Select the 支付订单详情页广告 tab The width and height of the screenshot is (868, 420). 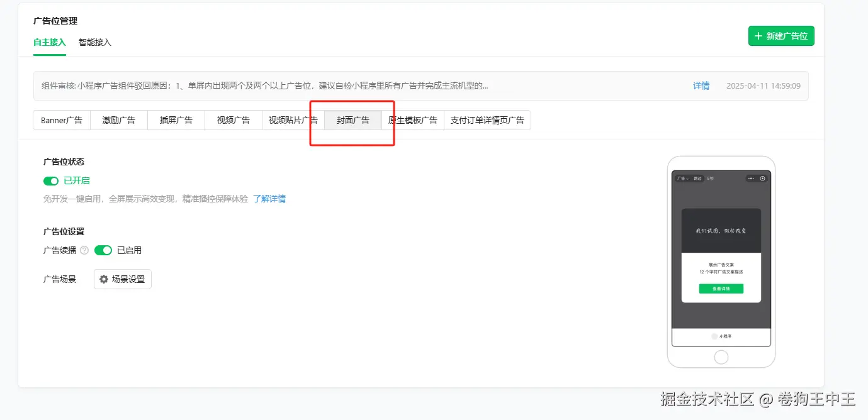pos(487,120)
